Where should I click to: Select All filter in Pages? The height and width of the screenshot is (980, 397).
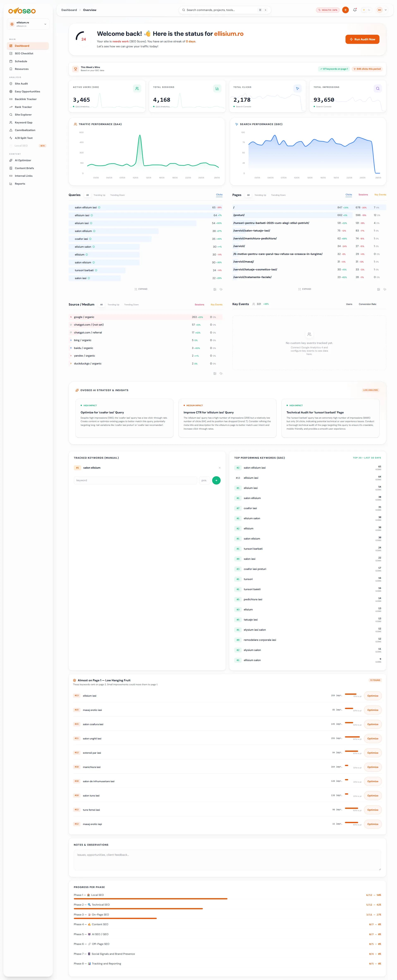(248, 195)
